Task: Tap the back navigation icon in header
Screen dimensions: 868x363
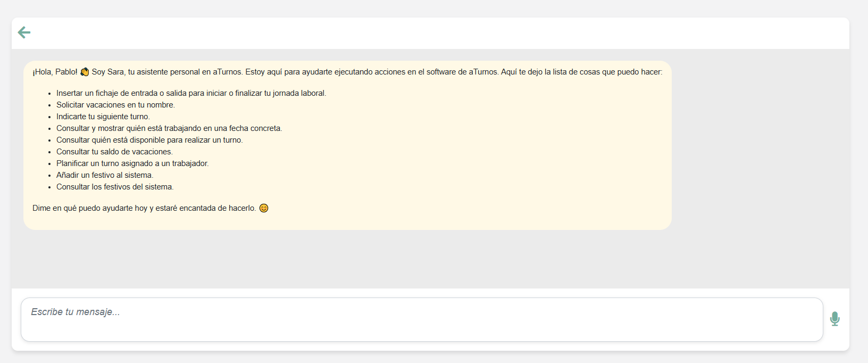Action: tap(24, 32)
